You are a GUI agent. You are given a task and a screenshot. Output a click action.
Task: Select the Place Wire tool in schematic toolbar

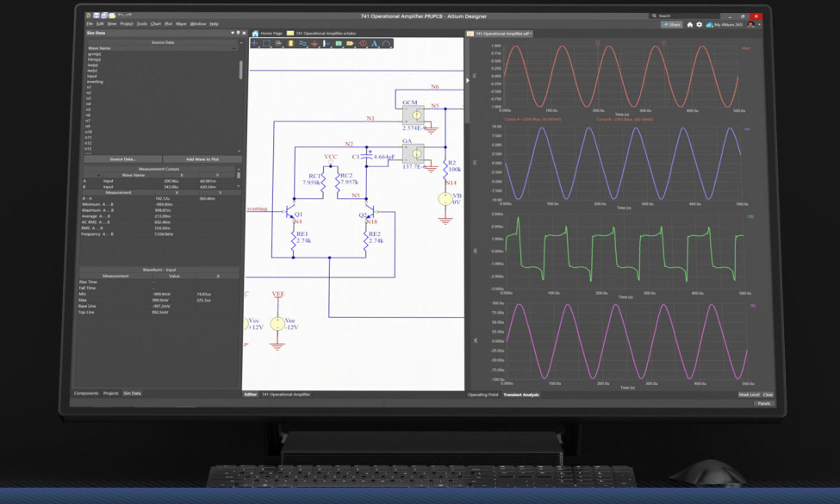pos(302,43)
